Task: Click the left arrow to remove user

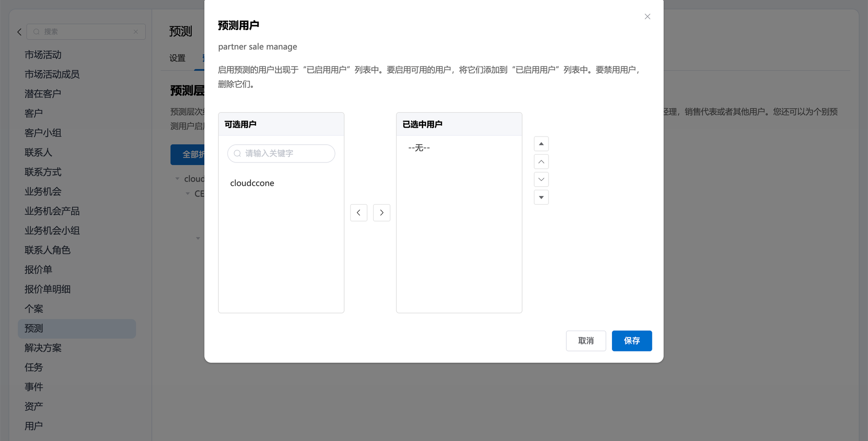Action: coord(358,212)
